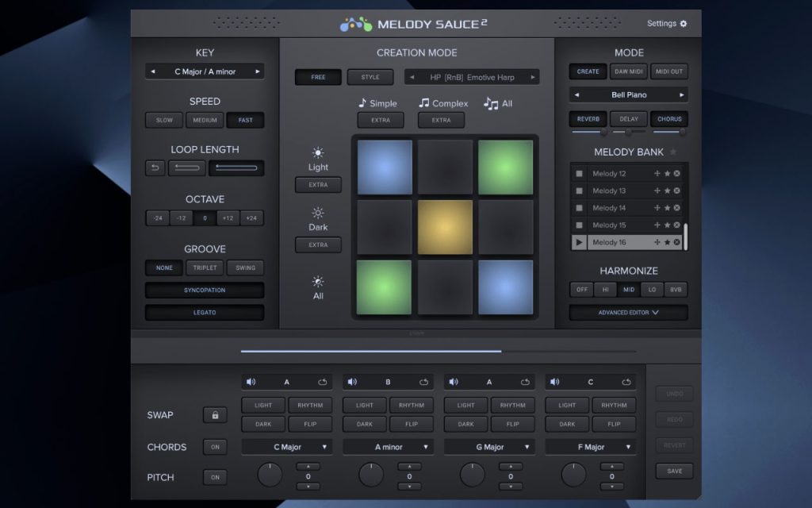Screen dimensions: 812x508
Task: Enable the REVERB effect
Action: click(588, 119)
